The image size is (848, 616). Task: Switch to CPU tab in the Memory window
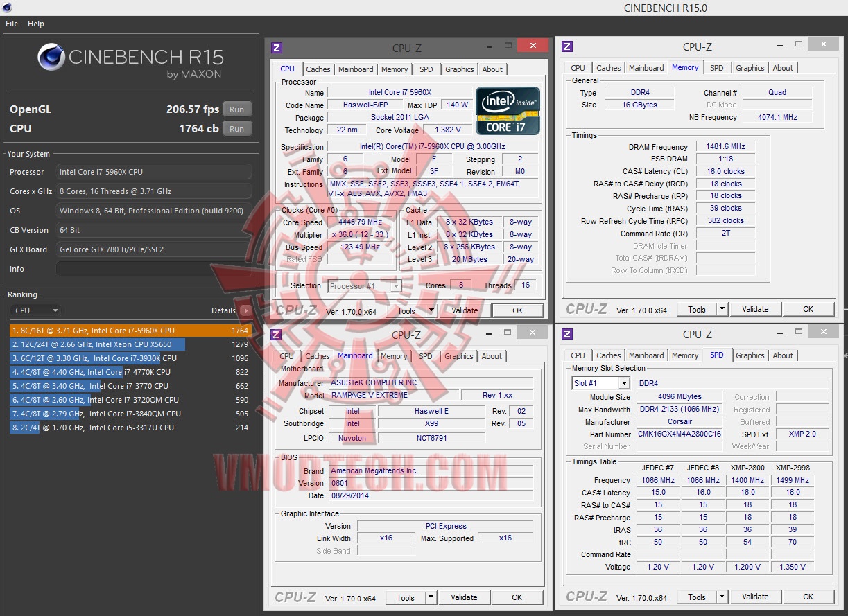[578, 68]
